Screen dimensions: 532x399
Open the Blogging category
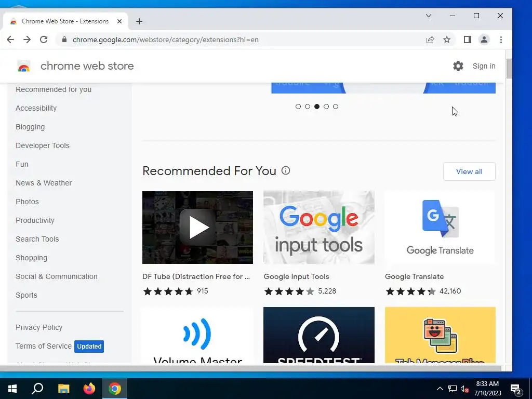click(30, 127)
